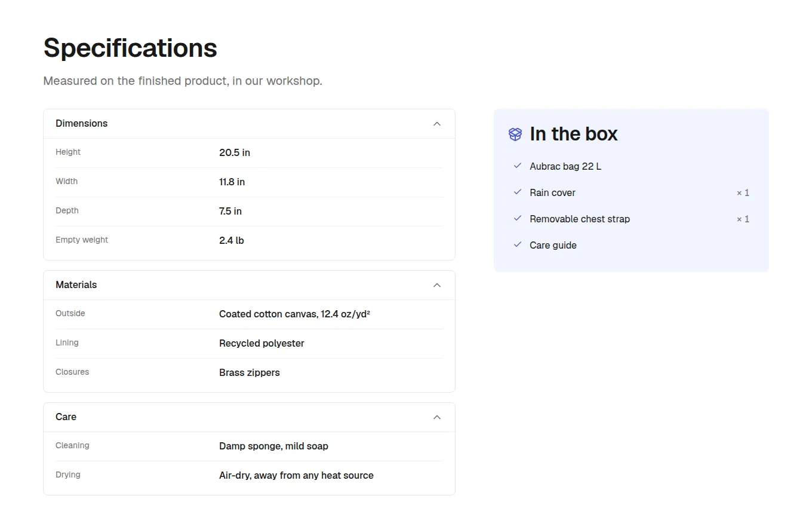Click the Dimensions accordion header label
The image size is (812, 508).
82,124
